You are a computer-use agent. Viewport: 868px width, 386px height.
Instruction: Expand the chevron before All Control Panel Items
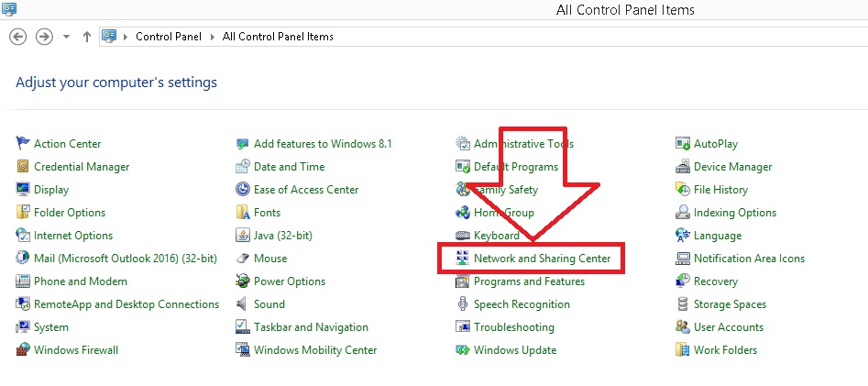(214, 37)
